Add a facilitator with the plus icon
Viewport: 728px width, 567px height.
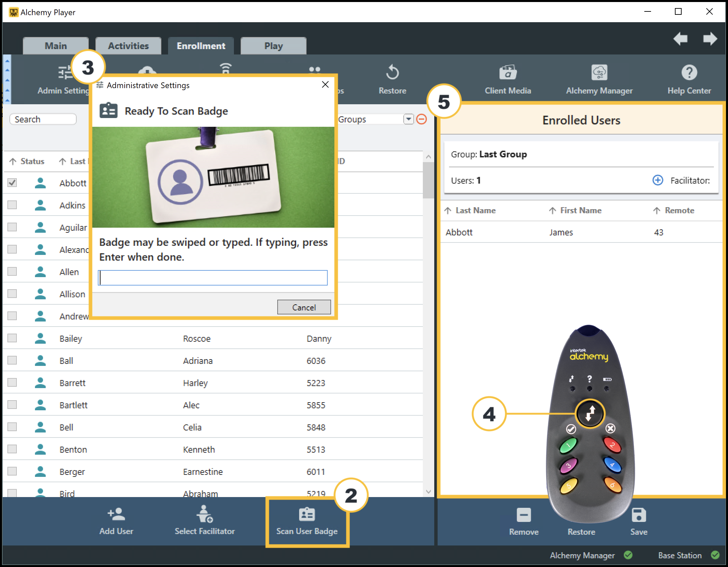point(658,180)
